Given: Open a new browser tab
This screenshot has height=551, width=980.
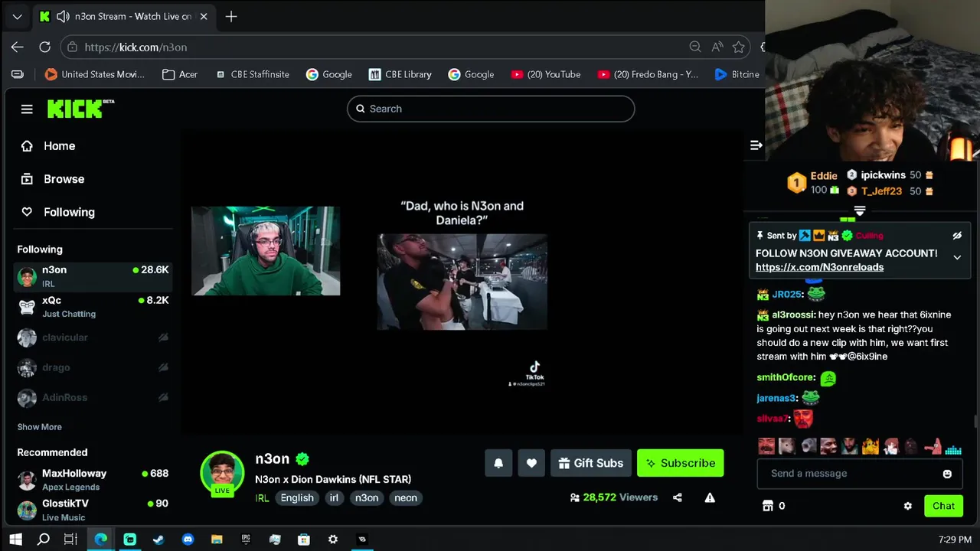Looking at the screenshot, I should 231,16.
